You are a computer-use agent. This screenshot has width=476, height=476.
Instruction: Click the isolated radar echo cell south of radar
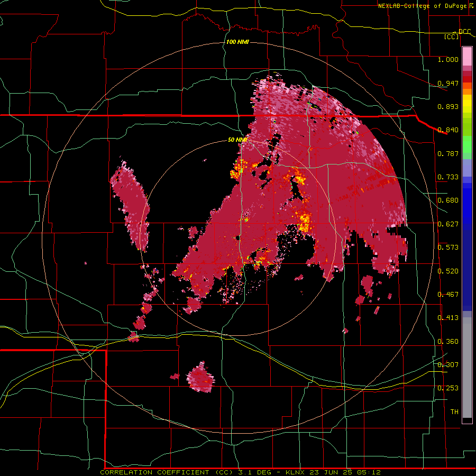(200, 377)
